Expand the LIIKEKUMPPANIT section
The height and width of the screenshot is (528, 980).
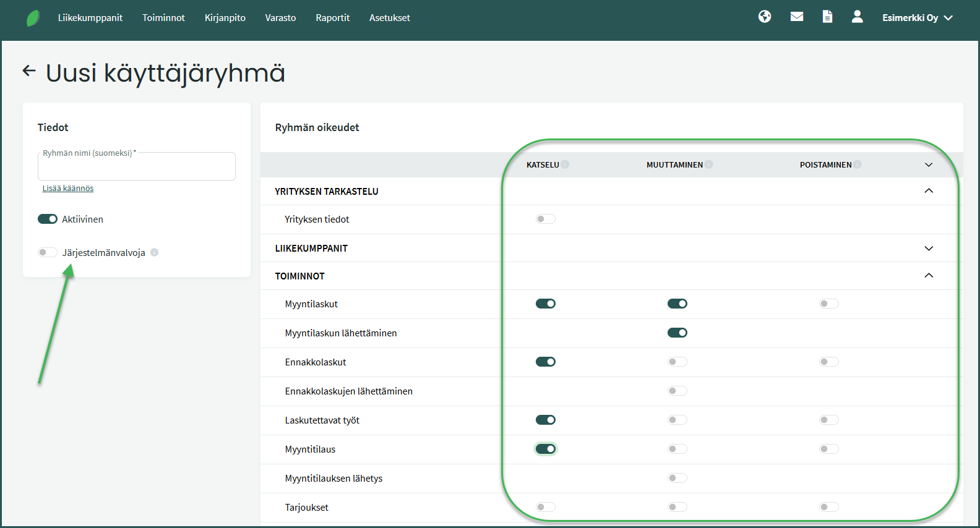click(x=928, y=248)
